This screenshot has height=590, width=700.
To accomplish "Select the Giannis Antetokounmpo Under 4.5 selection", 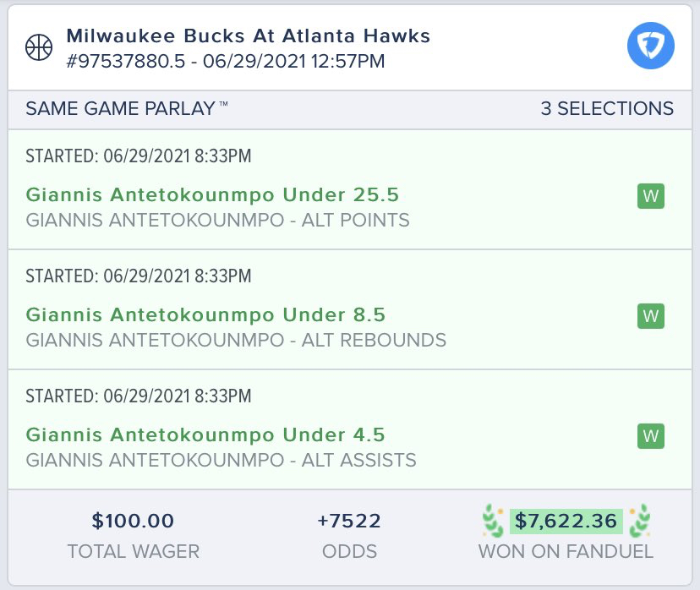I will 205,435.
